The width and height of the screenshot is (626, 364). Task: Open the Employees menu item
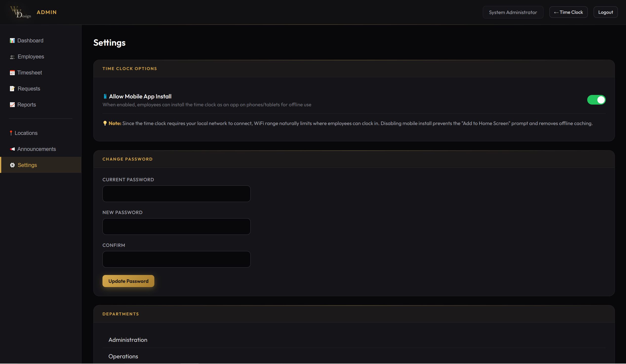tap(31, 56)
